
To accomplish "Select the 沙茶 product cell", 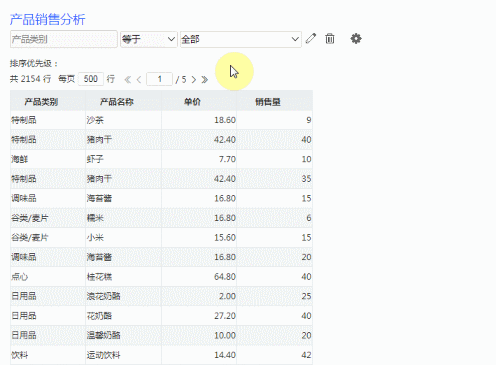I will [x=123, y=120].
